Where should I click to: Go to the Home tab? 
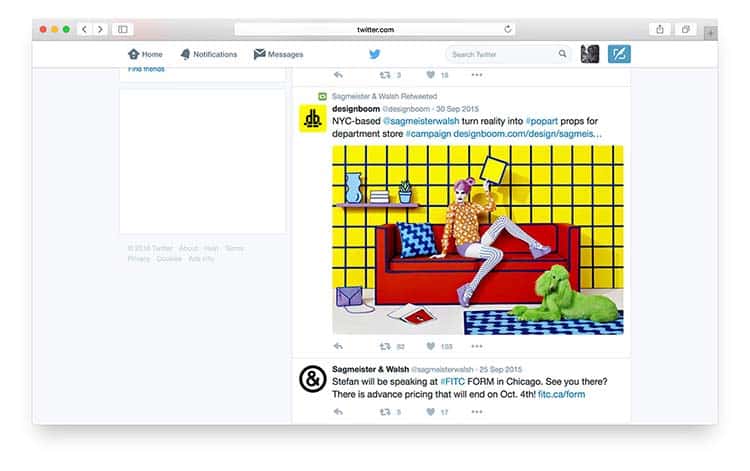click(145, 54)
